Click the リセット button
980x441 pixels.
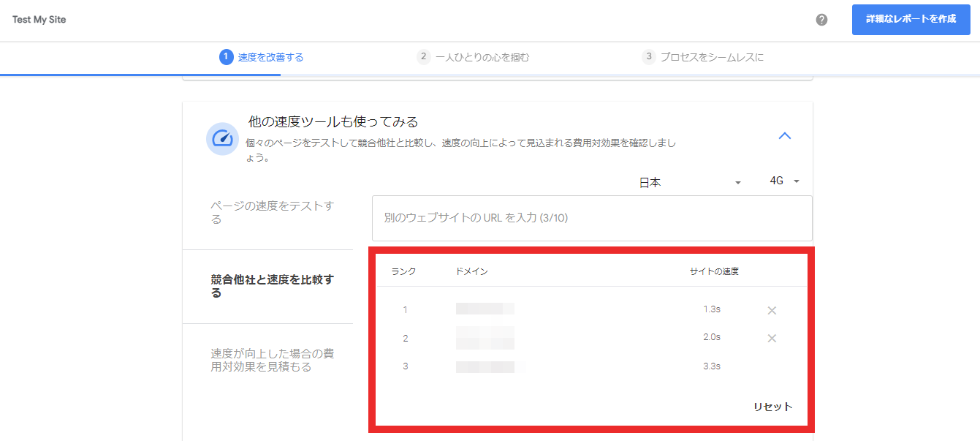772,407
